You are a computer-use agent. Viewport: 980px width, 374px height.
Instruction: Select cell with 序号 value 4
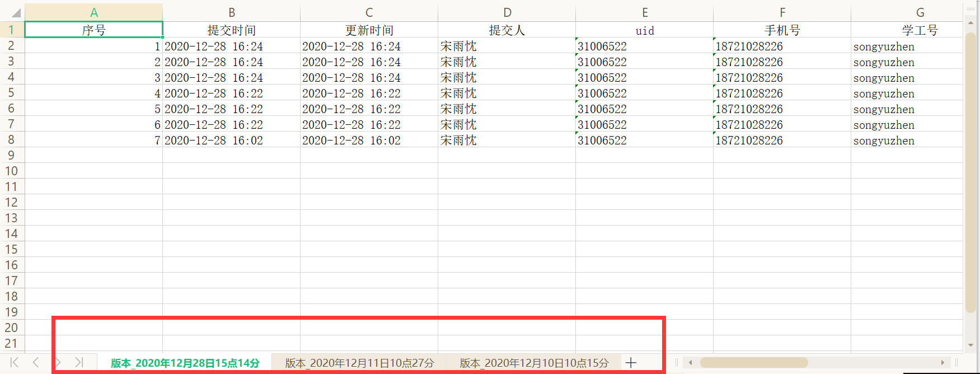click(x=94, y=93)
